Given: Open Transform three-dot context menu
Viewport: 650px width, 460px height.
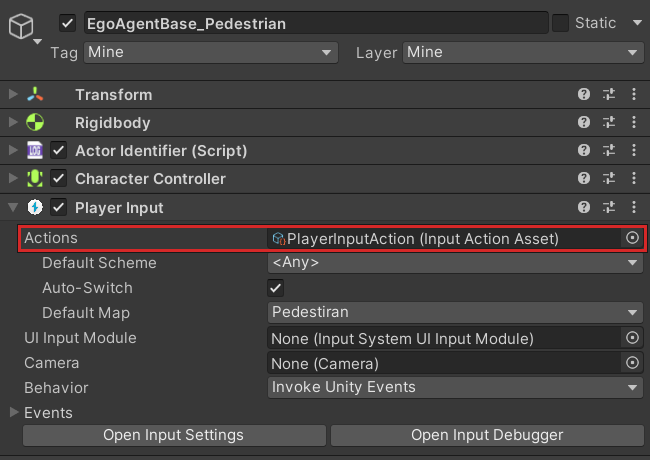Looking at the screenshot, I should [x=634, y=94].
